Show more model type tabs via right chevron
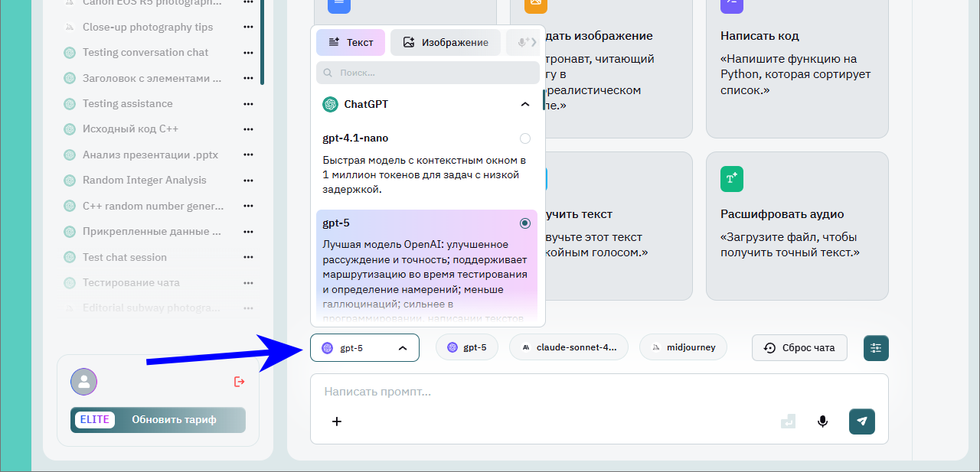 [533, 43]
